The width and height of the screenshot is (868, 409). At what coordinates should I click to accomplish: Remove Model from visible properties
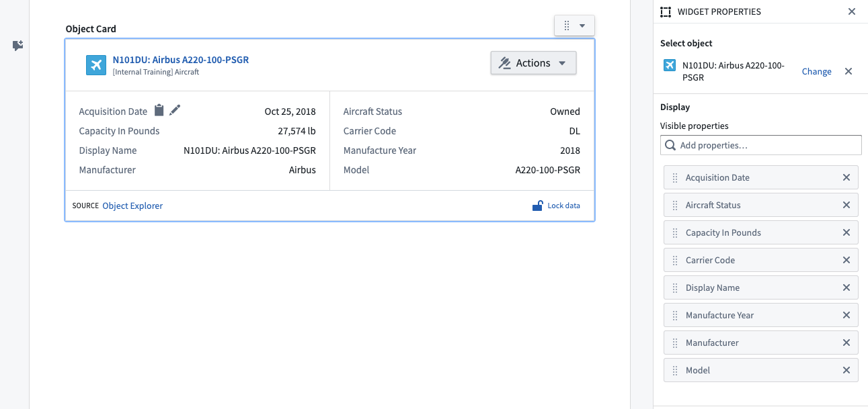point(846,370)
